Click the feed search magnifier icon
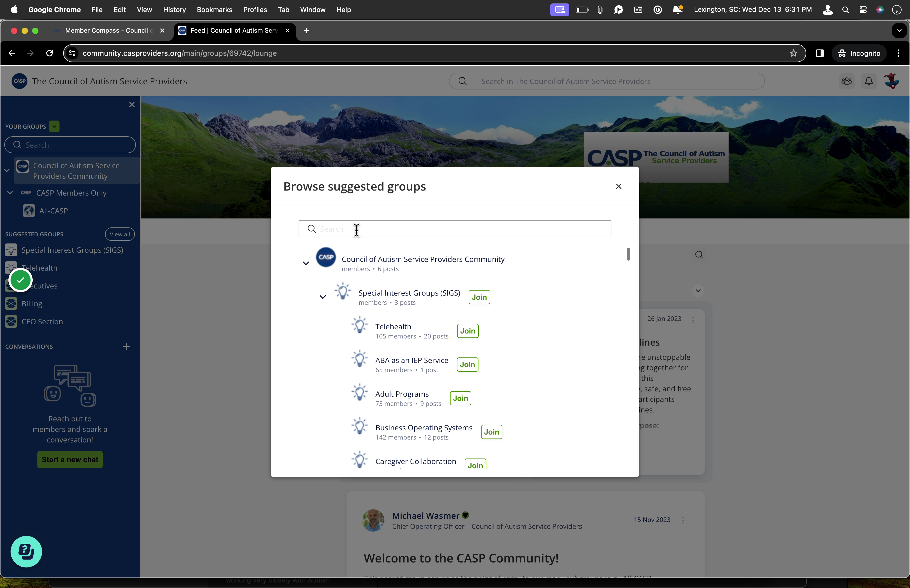The height and width of the screenshot is (588, 910). (x=699, y=255)
